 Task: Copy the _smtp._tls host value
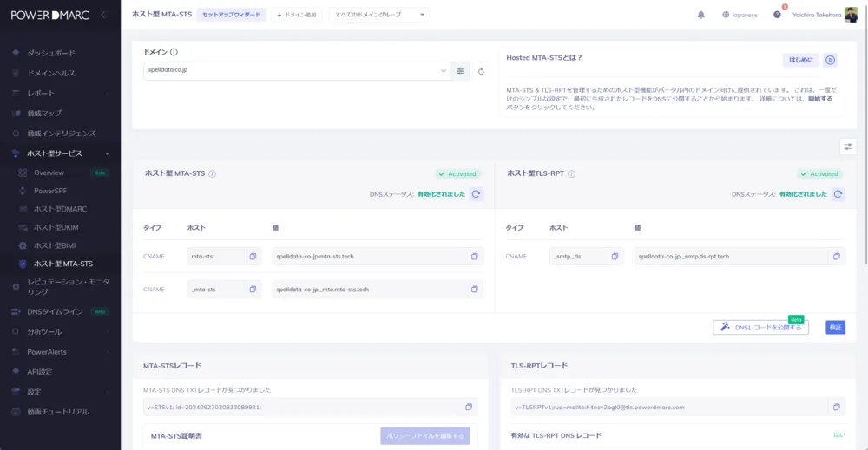point(615,257)
